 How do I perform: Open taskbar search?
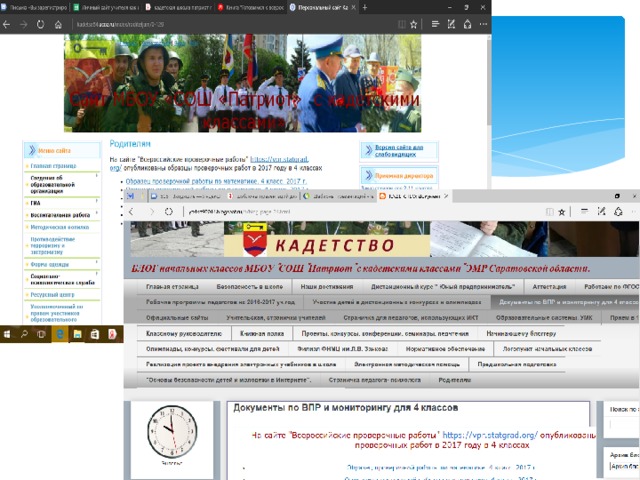(x=24, y=334)
